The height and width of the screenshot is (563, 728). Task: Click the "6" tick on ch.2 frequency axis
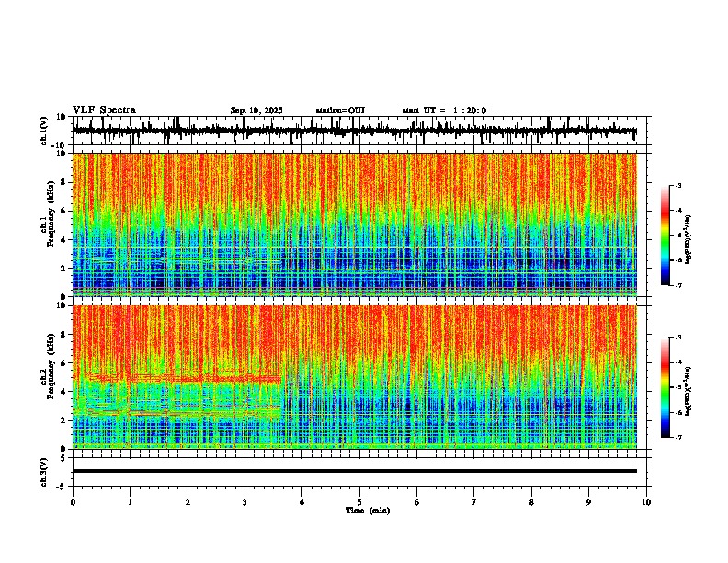[x=63, y=363]
